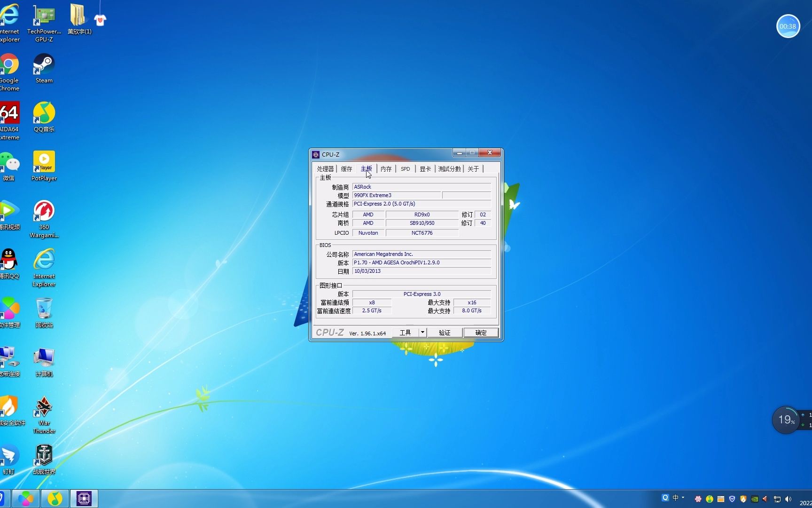The image size is (812, 508).
Task: Open the 工具 dropdown arrow in CPU-Z
Action: [x=422, y=333]
